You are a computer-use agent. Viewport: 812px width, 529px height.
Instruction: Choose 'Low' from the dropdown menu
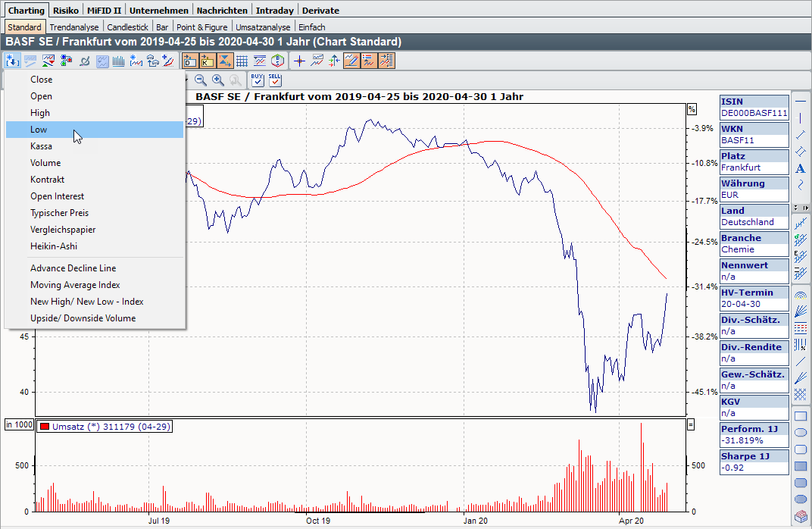point(39,130)
